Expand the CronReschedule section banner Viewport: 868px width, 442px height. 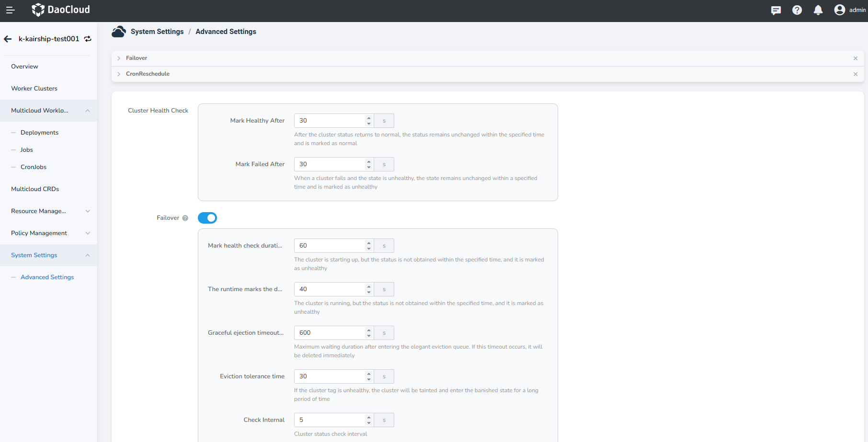(118, 74)
